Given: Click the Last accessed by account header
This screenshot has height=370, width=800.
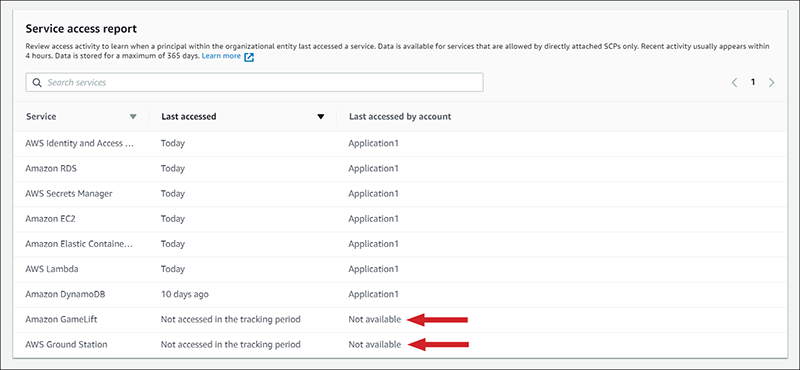Looking at the screenshot, I should click(400, 116).
